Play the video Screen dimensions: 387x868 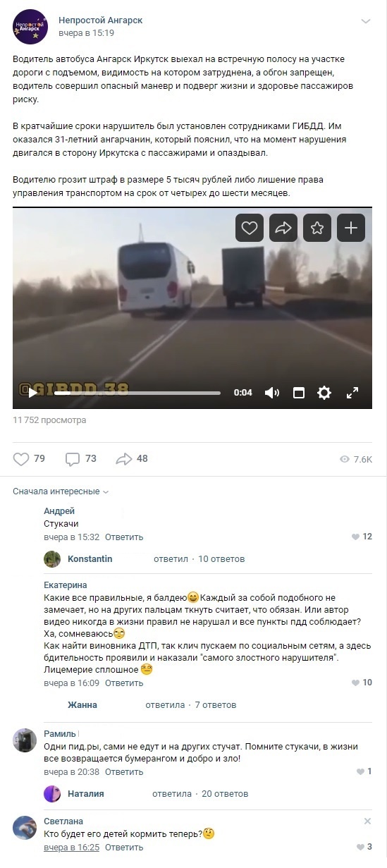click(32, 393)
